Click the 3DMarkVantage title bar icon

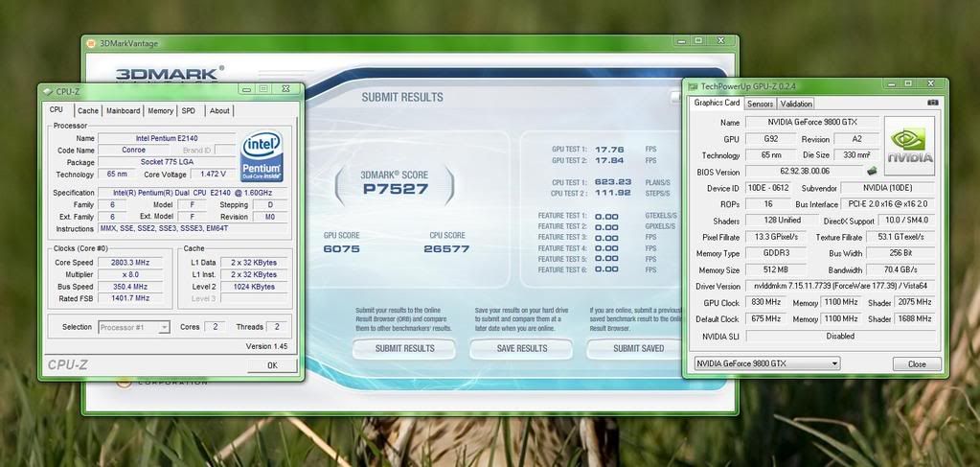pyautogui.click(x=91, y=43)
